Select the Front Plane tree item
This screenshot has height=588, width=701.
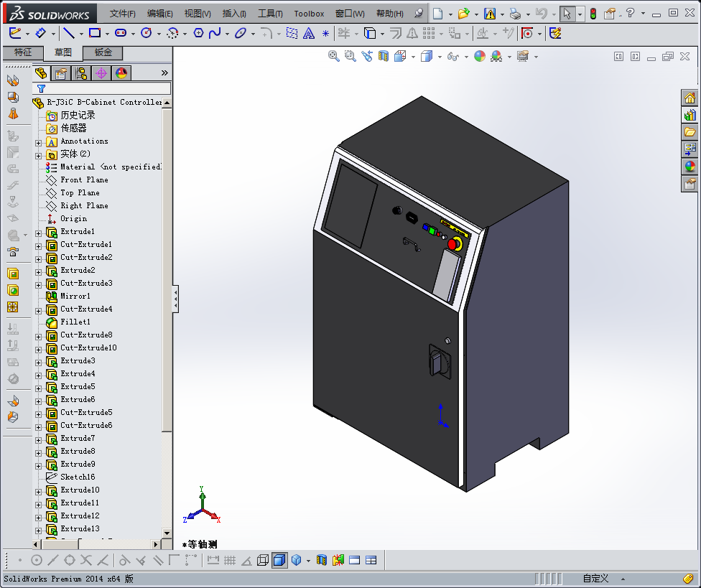pos(84,179)
